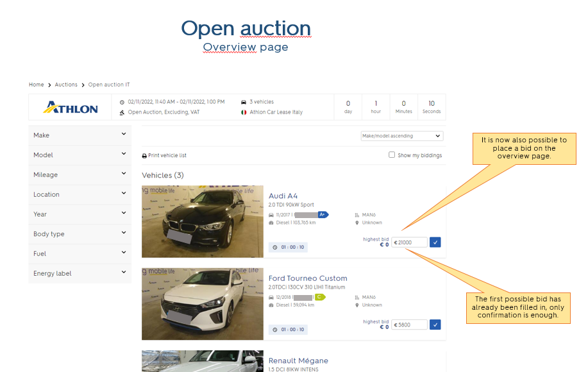Expand the Energy label filter
The width and height of the screenshot is (588, 372).
point(80,274)
